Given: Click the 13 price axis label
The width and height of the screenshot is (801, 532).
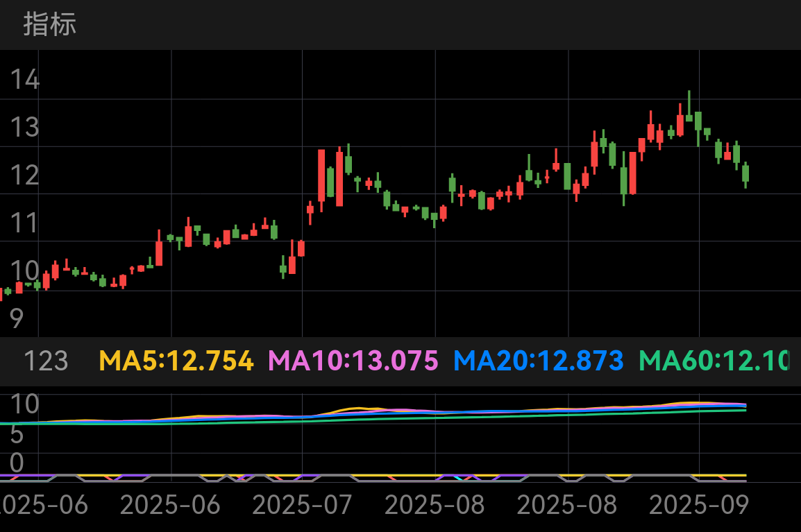Looking at the screenshot, I should pyautogui.click(x=24, y=127).
